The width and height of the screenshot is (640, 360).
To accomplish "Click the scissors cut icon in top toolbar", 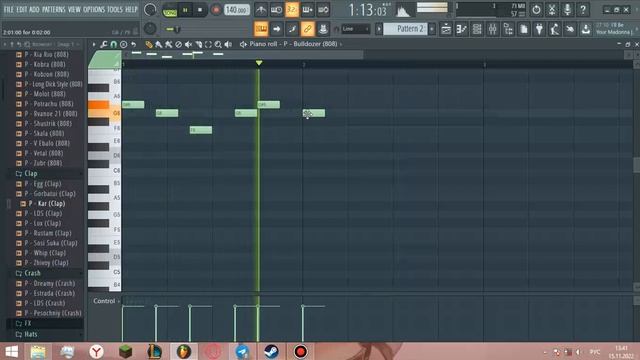I will [x=552, y=9].
